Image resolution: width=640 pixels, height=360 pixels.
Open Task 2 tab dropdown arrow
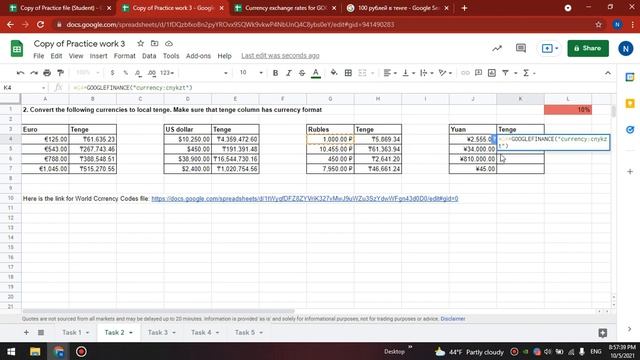[x=131, y=333]
